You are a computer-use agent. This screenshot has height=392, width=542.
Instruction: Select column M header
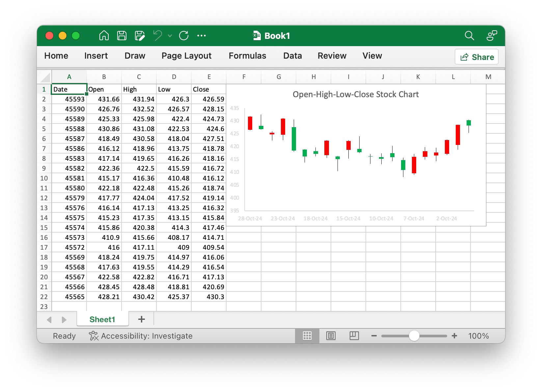[x=488, y=77]
